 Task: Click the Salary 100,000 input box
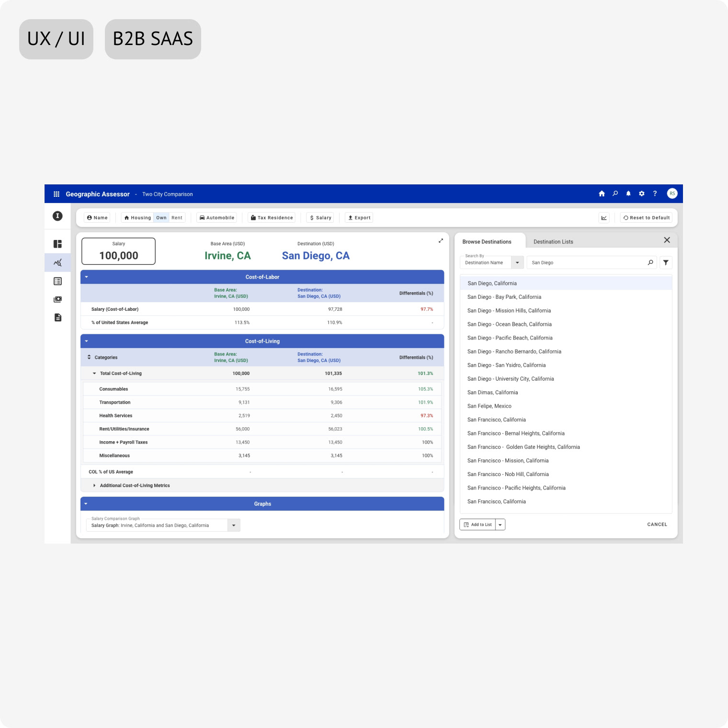pos(119,251)
